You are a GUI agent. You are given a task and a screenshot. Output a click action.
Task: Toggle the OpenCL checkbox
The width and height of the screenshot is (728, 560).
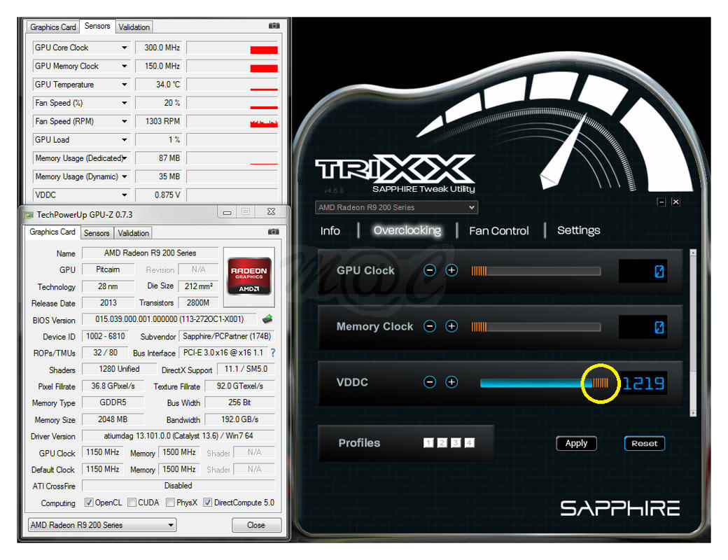coord(89,503)
